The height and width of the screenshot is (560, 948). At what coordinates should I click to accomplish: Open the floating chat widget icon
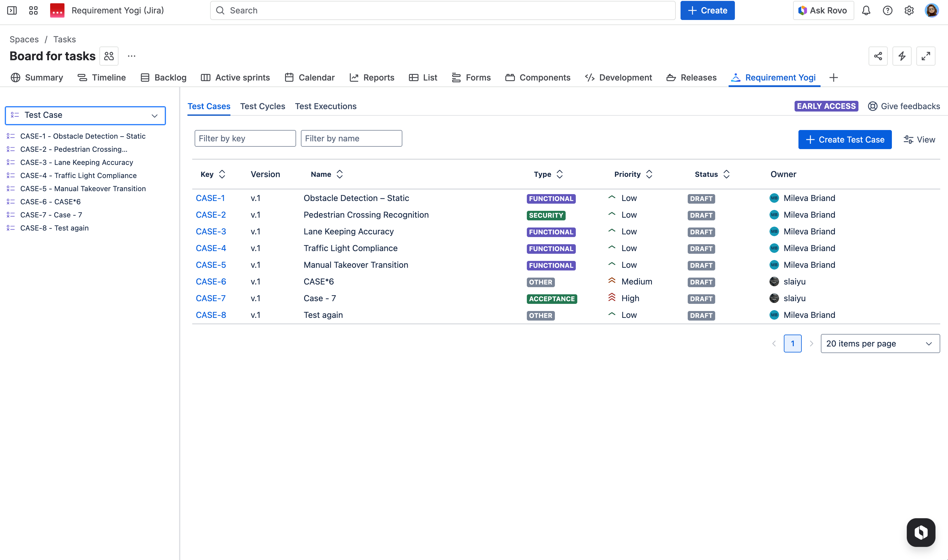click(921, 532)
